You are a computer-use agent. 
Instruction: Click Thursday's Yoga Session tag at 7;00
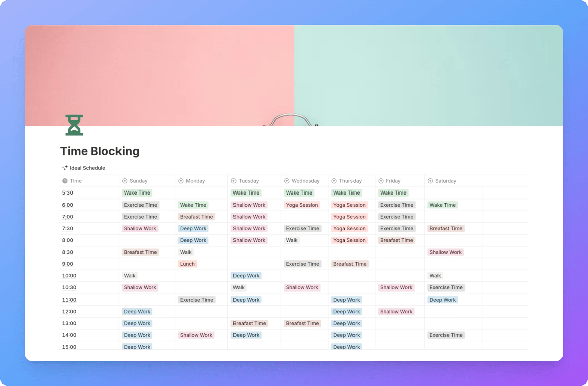tap(349, 217)
